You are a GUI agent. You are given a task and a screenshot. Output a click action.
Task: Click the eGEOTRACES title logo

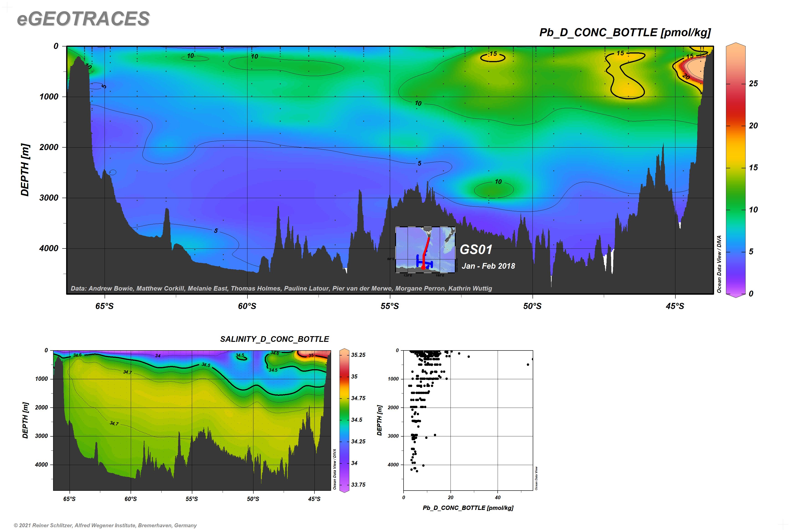coord(83,19)
